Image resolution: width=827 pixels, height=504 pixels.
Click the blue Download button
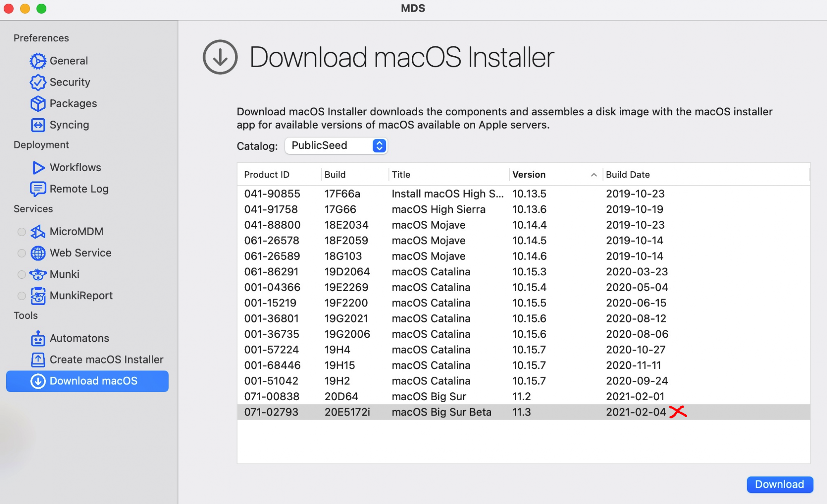[779, 484]
